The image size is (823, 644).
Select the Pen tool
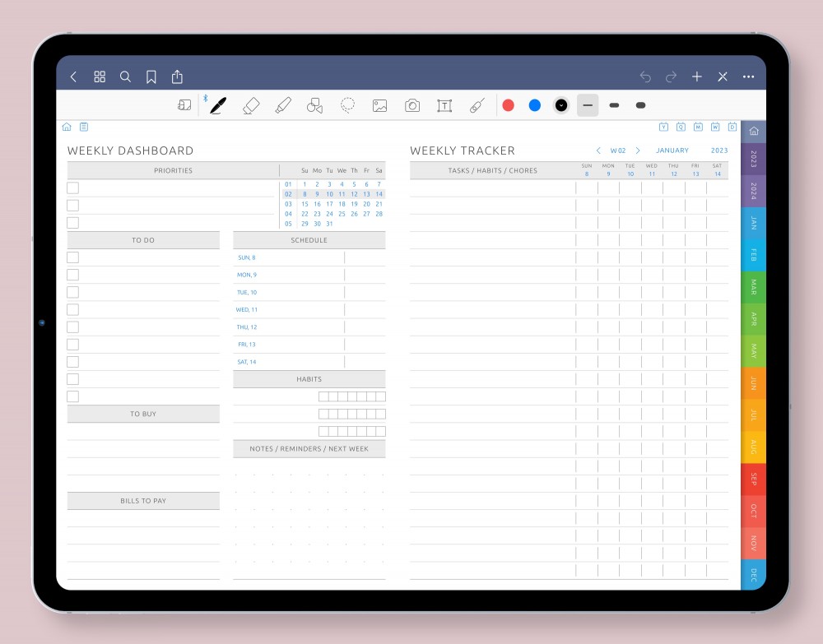tap(218, 105)
